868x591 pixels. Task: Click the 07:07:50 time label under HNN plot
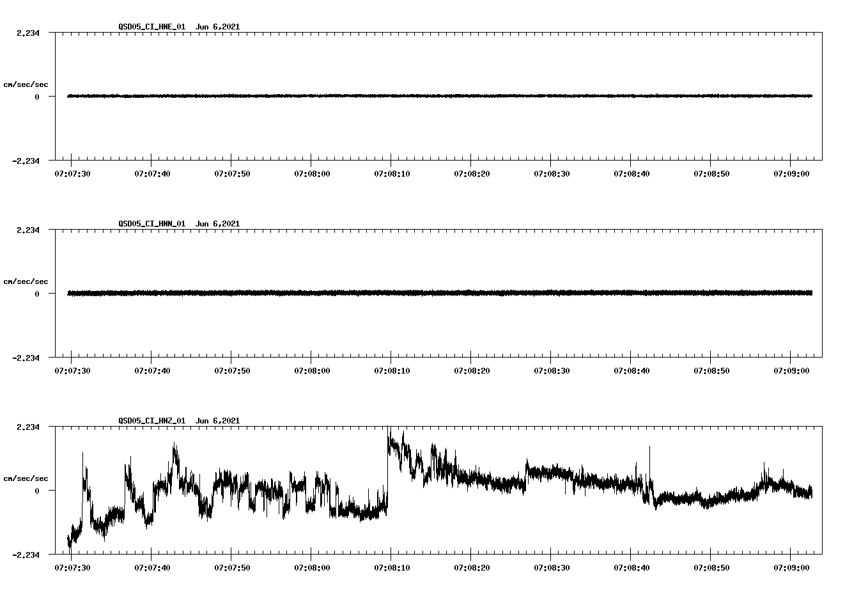point(232,371)
